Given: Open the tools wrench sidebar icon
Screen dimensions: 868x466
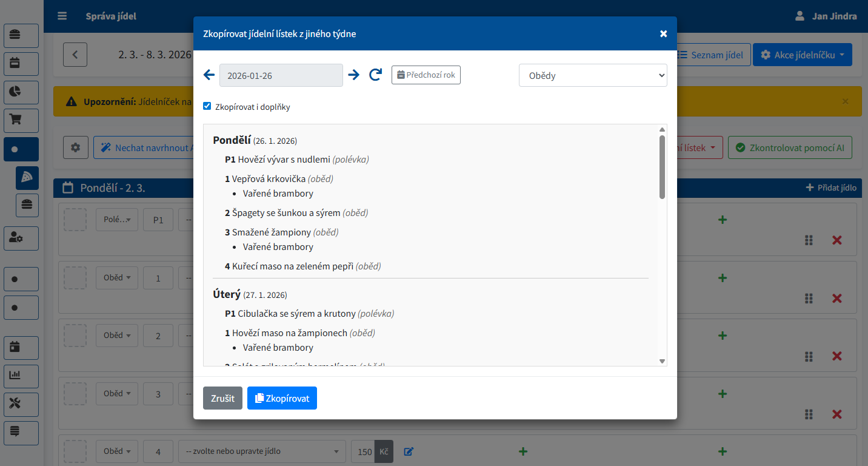Looking at the screenshot, I should (21, 404).
